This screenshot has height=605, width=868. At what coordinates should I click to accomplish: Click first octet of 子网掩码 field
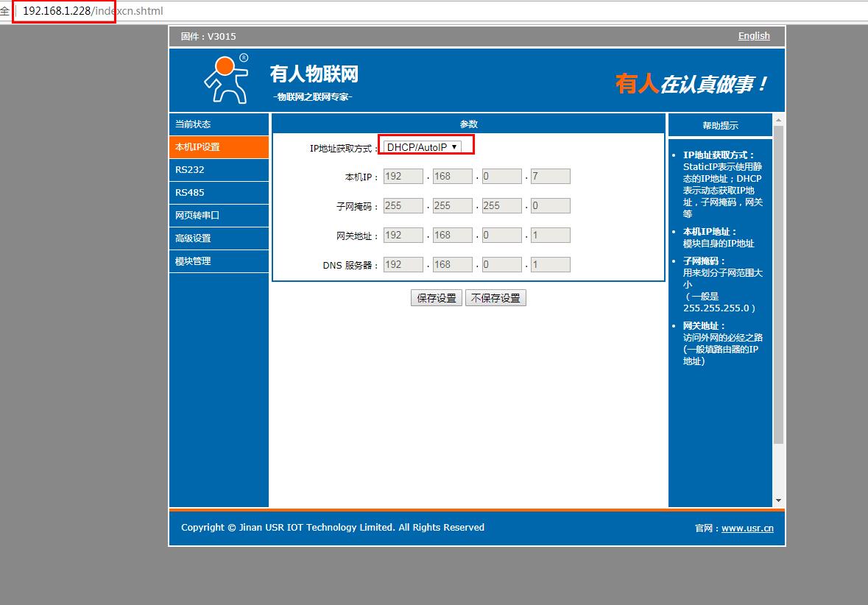[403, 206]
